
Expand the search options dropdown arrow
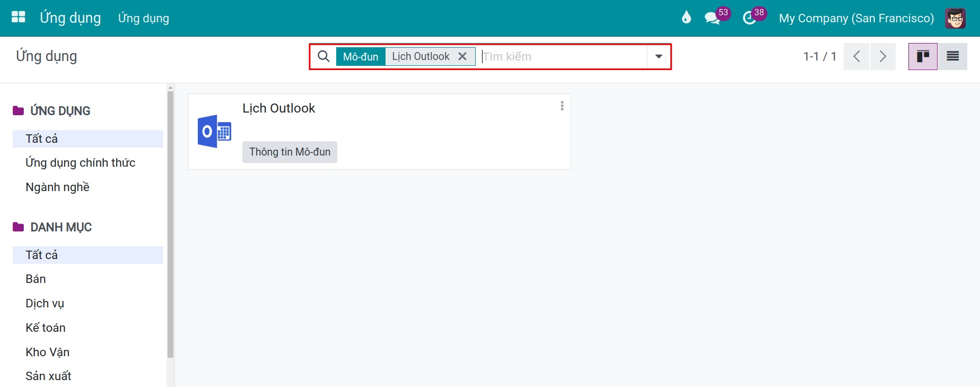tap(659, 56)
